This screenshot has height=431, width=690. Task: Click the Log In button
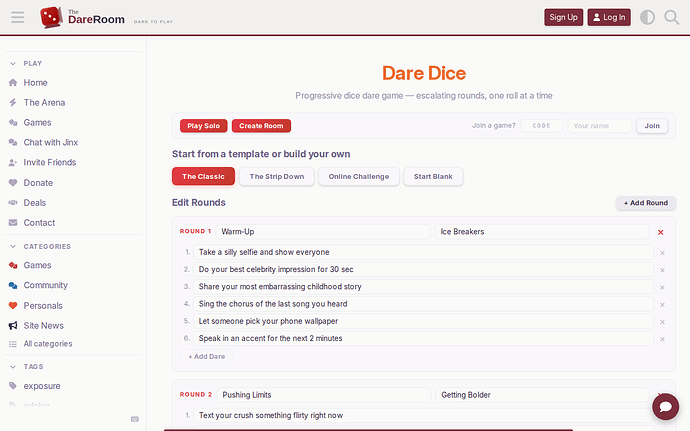pyautogui.click(x=609, y=17)
